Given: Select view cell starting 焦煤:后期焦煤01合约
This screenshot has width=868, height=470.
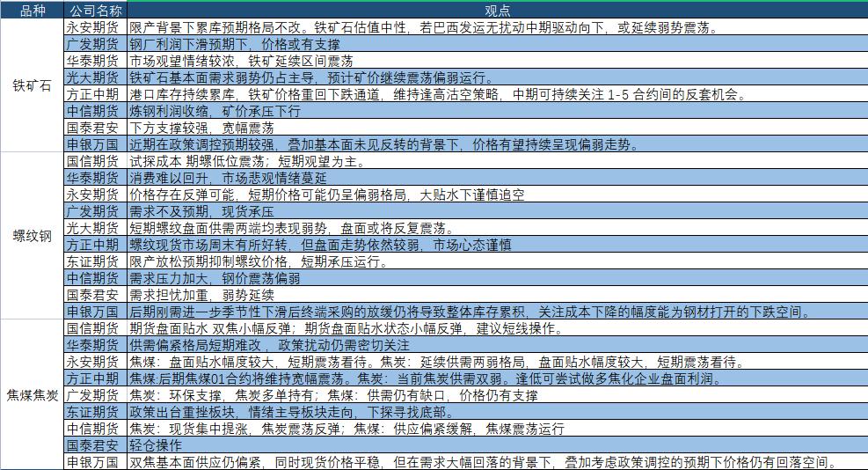Looking at the screenshot, I should click(x=497, y=378).
